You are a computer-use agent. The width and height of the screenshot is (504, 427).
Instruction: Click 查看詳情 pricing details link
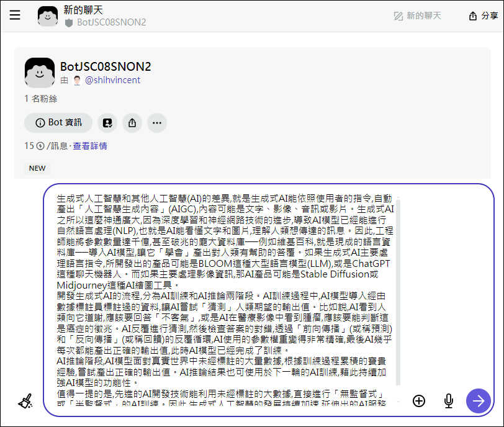tap(90, 146)
